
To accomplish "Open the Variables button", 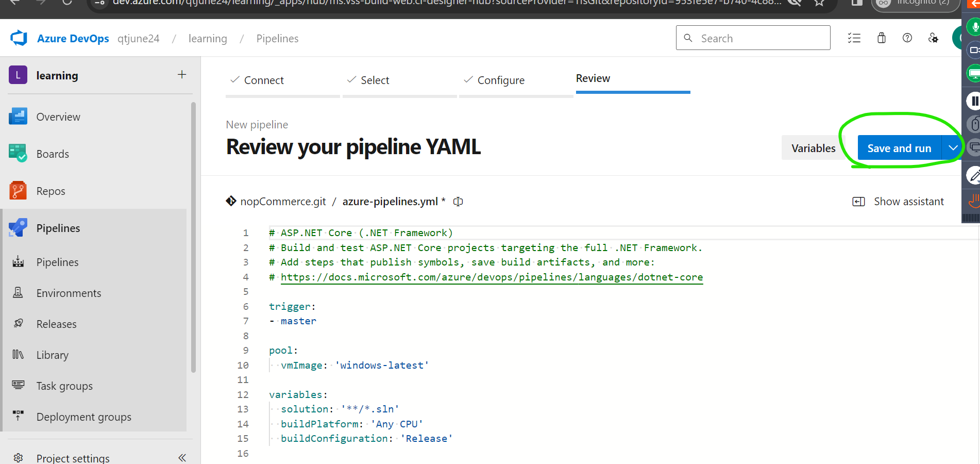I will (x=813, y=148).
